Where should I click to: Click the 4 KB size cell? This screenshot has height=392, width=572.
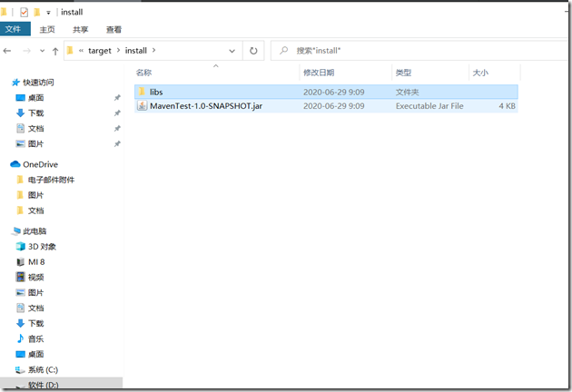pyautogui.click(x=507, y=106)
